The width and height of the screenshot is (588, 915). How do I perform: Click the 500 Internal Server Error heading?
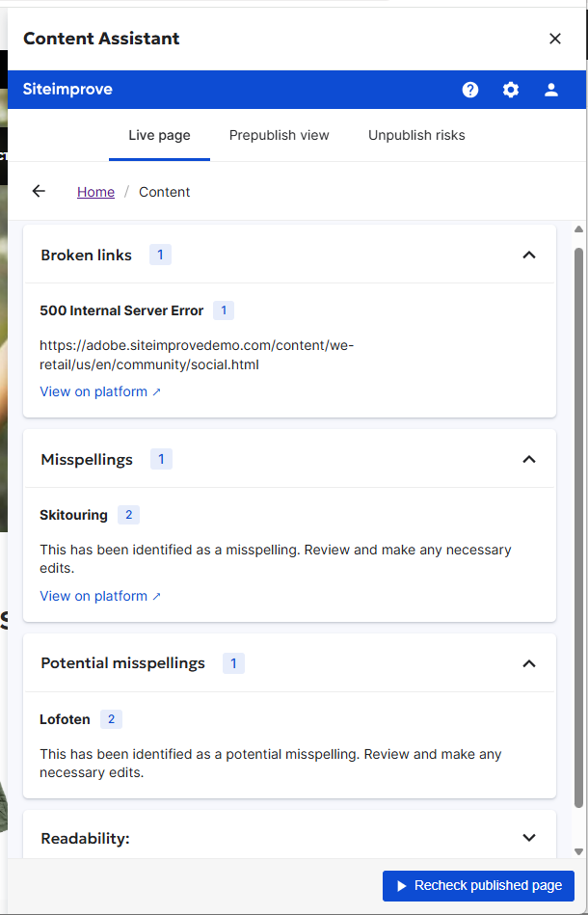point(121,310)
